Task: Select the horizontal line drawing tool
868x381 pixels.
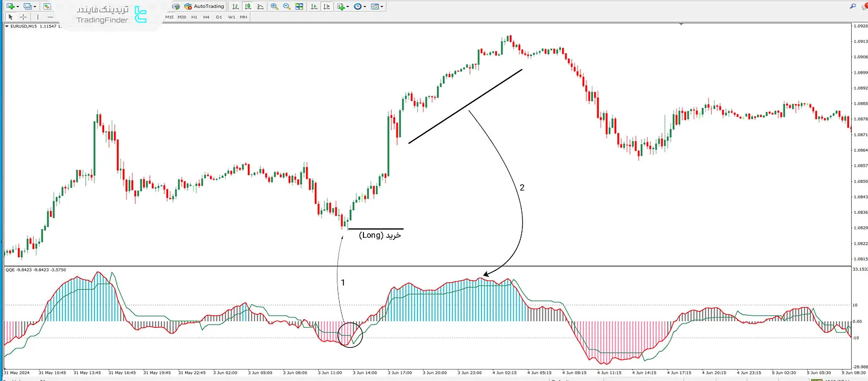Action: (50, 17)
